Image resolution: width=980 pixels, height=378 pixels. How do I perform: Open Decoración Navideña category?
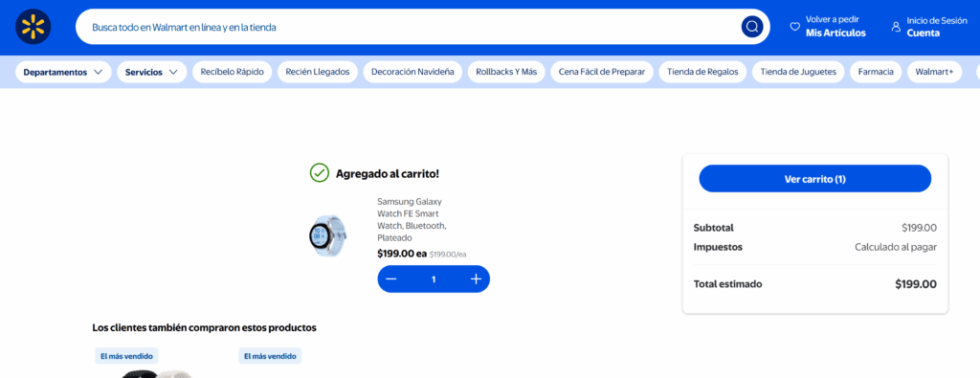(x=412, y=72)
